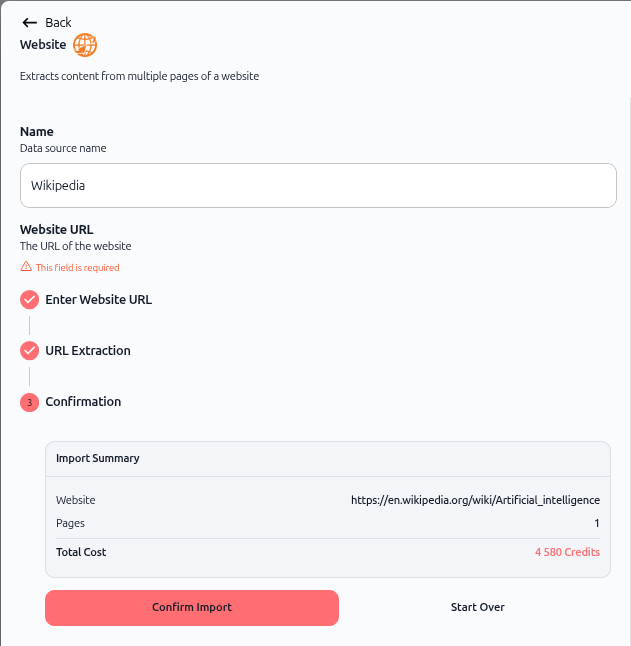Go back using the Back label

point(58,22)
